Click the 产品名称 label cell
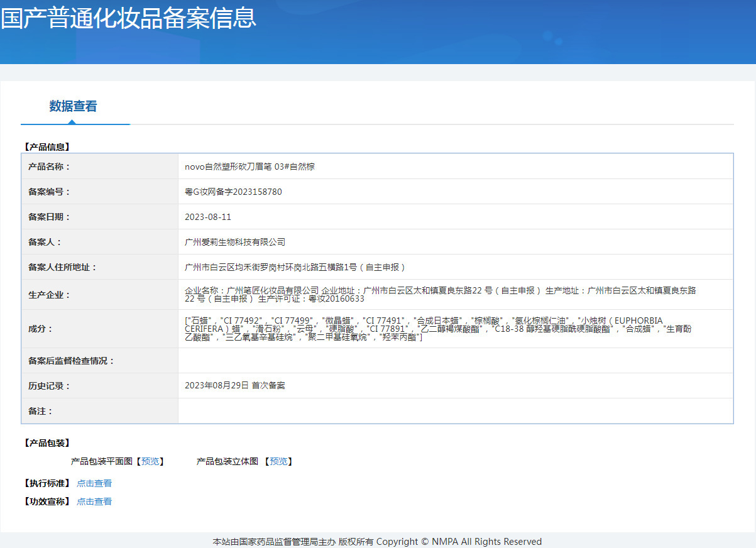The image size is (756, 548). pyautogui.click(x=100, y=167)
